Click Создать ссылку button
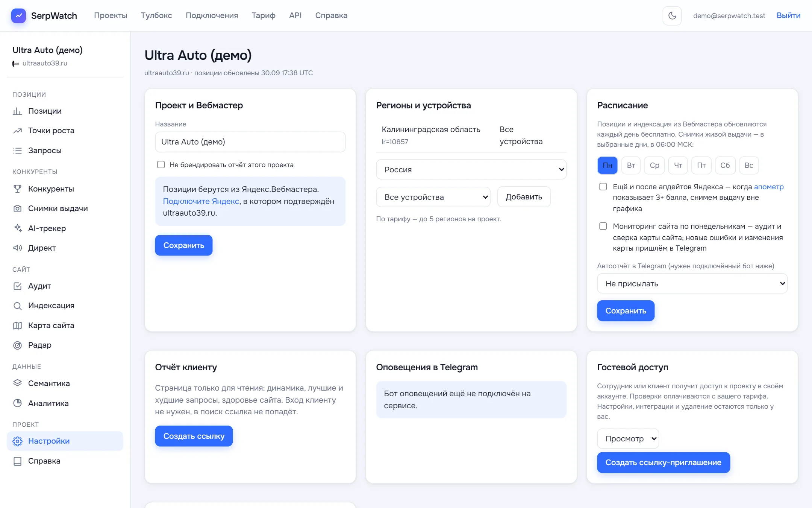This screenshot has height=508, width=812. click(194, 436)
